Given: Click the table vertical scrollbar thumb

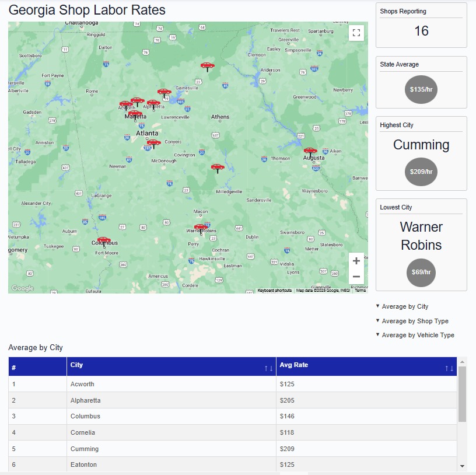Looking at the screenshot, I should (x=462, y=394).
